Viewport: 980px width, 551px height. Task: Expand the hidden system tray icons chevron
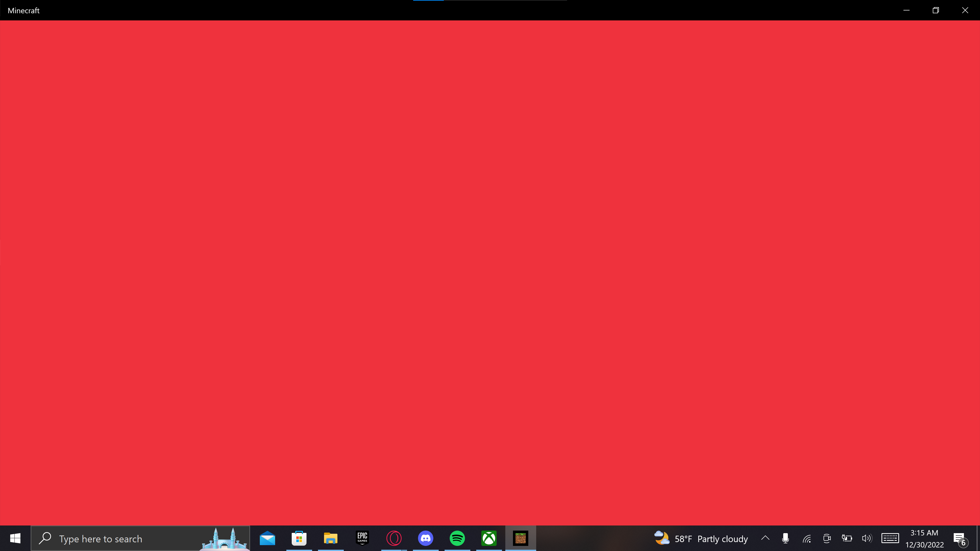(x=765, y=539)
